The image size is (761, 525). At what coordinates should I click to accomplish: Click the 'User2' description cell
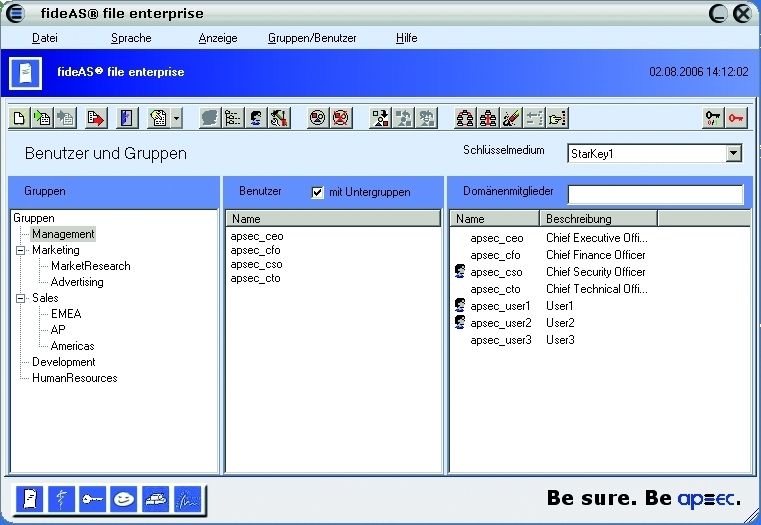click(x=560, y=323)
